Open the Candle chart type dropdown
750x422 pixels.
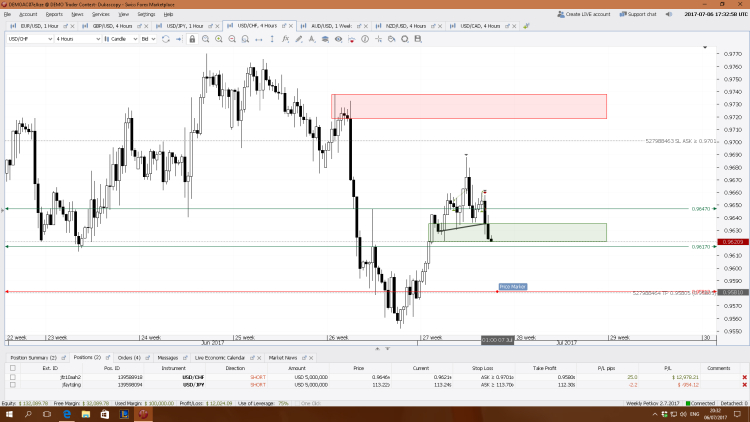(x=121, y=39)
